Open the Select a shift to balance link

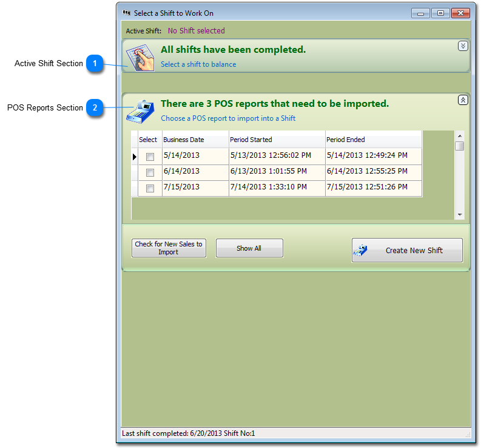198,64
